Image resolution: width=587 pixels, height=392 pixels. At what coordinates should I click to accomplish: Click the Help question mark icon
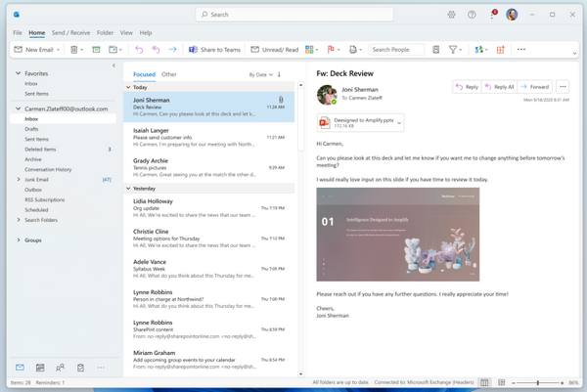pos(472,15)
